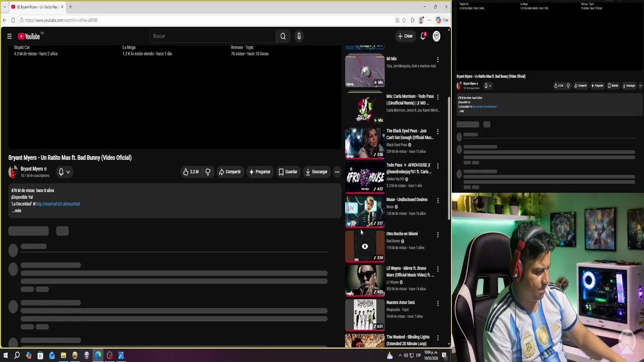Screen dimensions: 644x362
Task: Expand the notification bell dropdown for channel
Action: coord(64,172)
